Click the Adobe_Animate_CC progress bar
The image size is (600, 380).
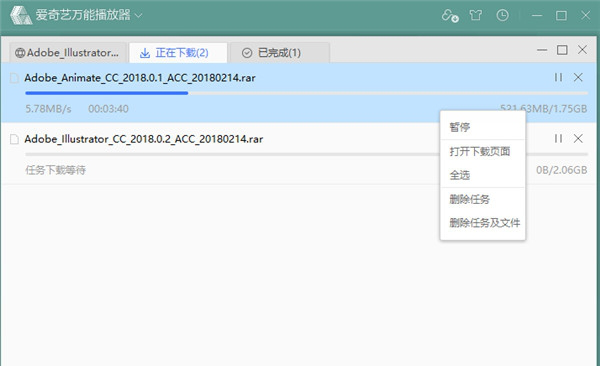[x=307, y=93]
